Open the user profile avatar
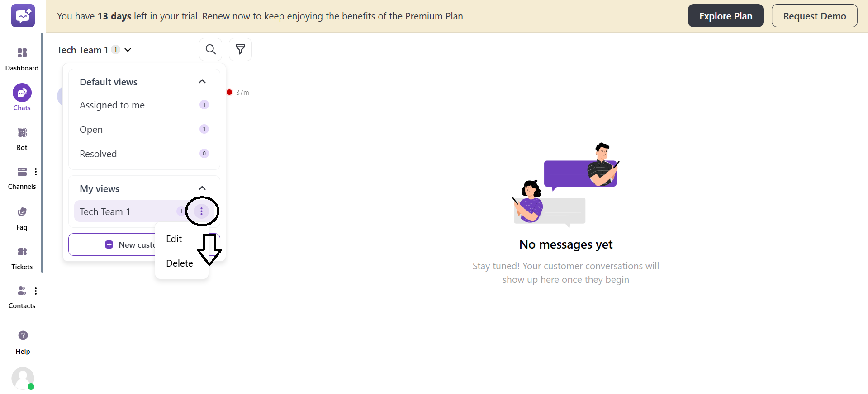Viewport: 868px width, 394px height. 23,378
